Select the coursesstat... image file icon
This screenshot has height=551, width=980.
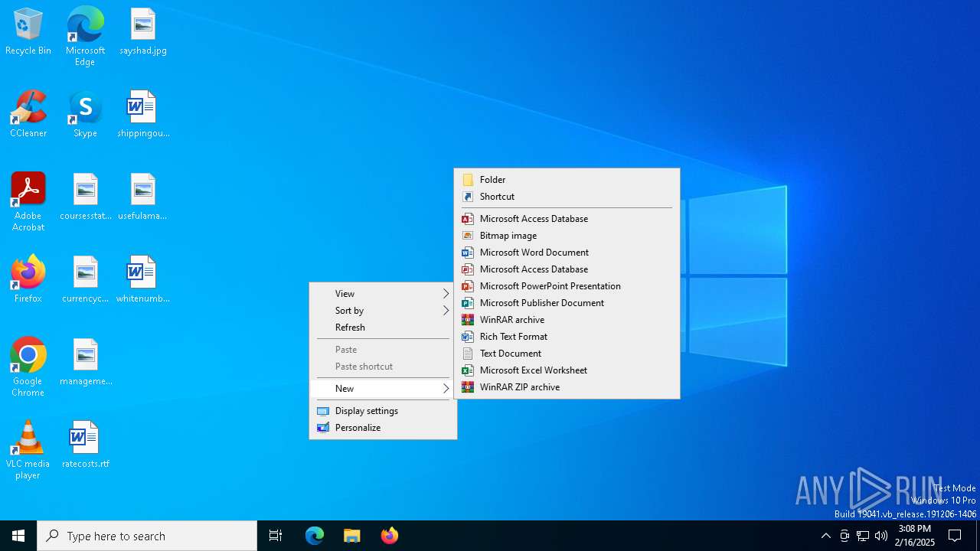click(86, 197)
